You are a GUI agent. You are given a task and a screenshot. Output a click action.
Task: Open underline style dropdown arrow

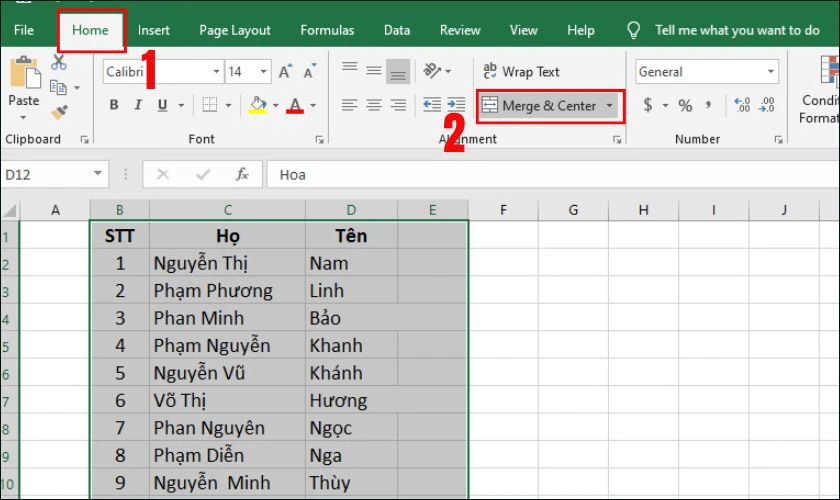[x=181, y=105]
